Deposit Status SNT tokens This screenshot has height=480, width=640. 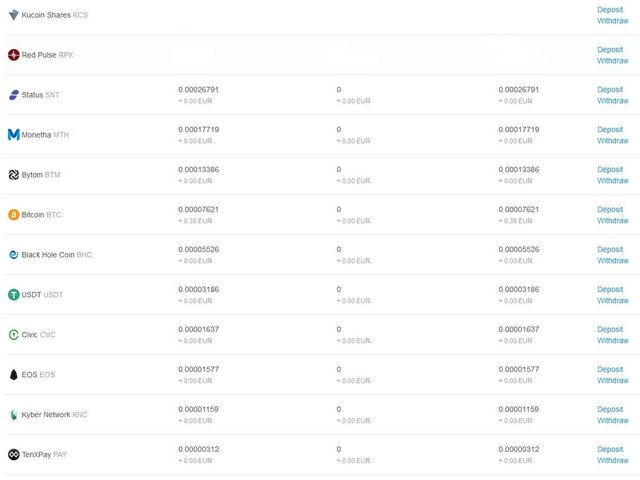[610, 90]
